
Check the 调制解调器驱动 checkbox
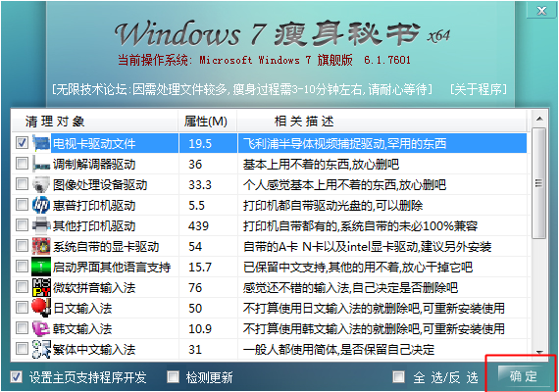pyautogui.click(x=22, y=164)
